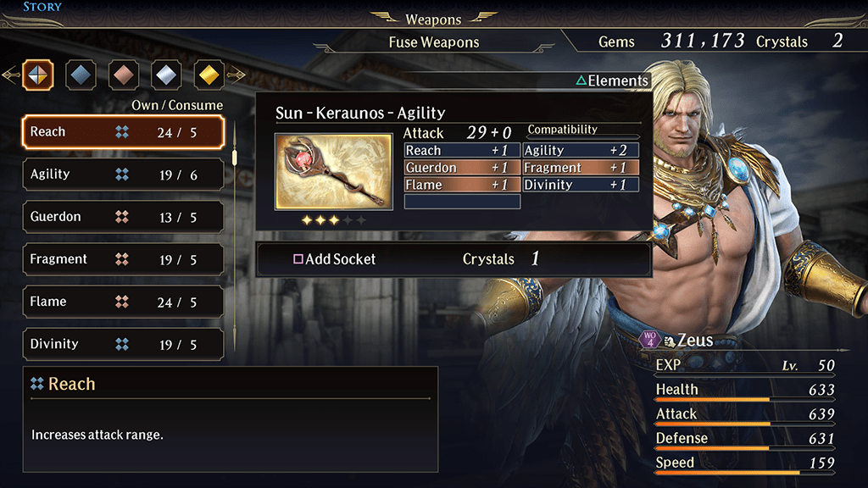Image resolution: width=868 pixels, height=488 pixels.
Task: Select the pink diamond element filter
Action: [124, 75]
